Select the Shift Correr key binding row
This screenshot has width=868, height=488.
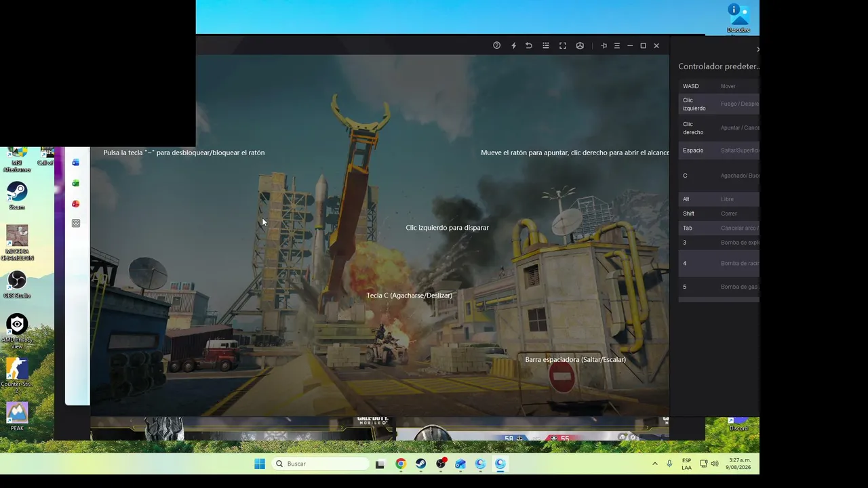719,213
